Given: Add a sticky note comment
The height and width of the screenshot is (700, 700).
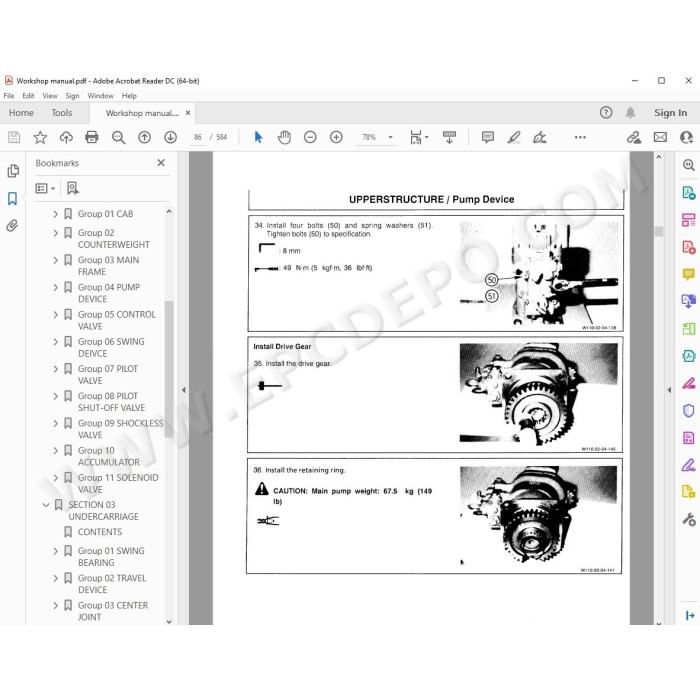Looking at the screenshot, I should pyautogui.click(x=488, y=137).
